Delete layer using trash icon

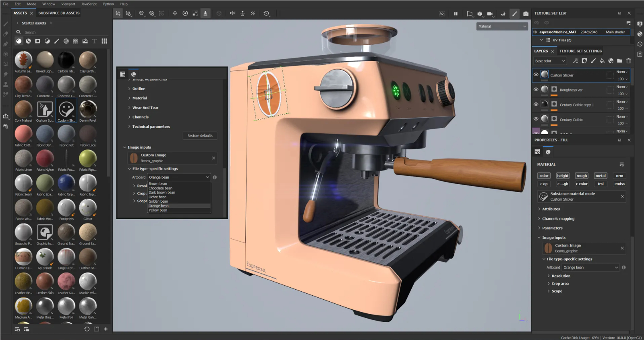[x=629, y=61]
